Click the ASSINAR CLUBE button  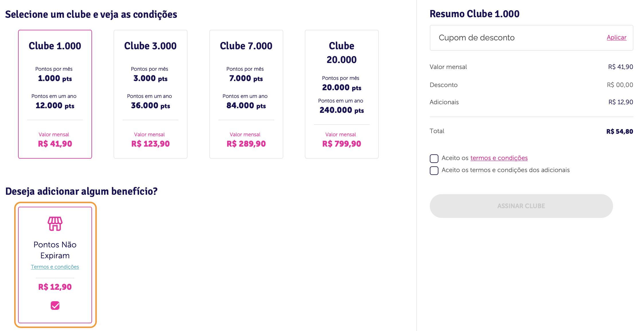coord(521,206)
